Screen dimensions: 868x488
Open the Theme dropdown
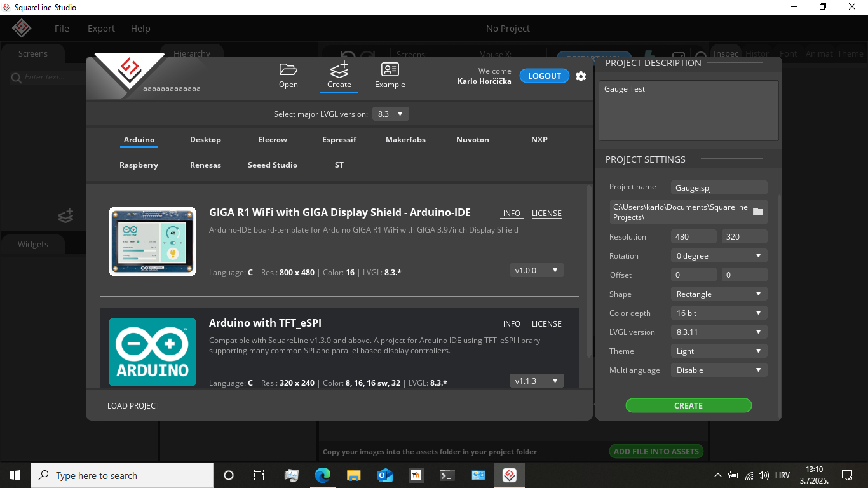click(x=719, y=351)
